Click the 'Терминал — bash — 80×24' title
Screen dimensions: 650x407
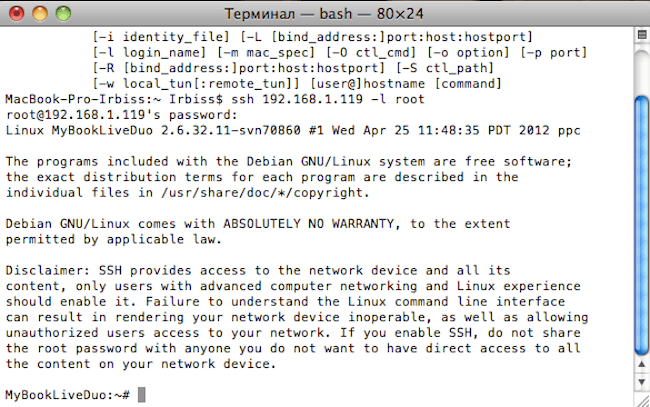click(324, 14)
